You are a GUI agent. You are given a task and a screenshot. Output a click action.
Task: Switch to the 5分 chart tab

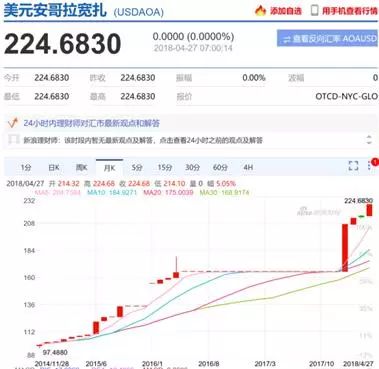click(137, 167)
